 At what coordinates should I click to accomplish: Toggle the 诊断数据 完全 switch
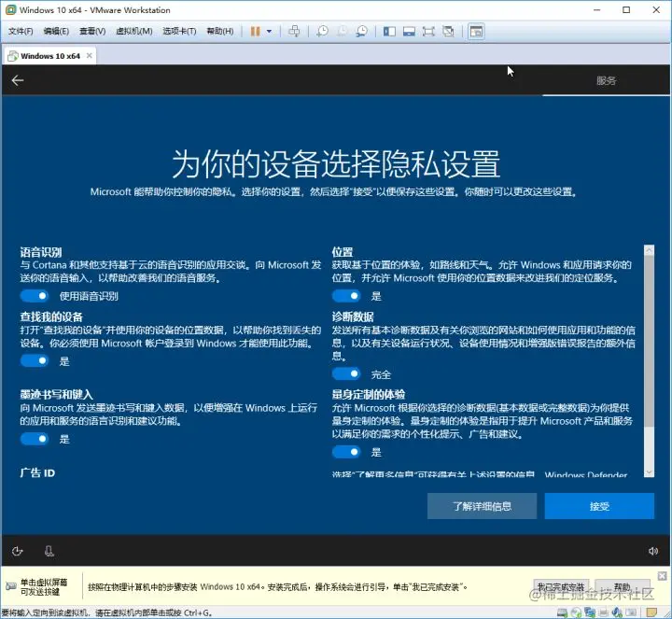point(346,374)
